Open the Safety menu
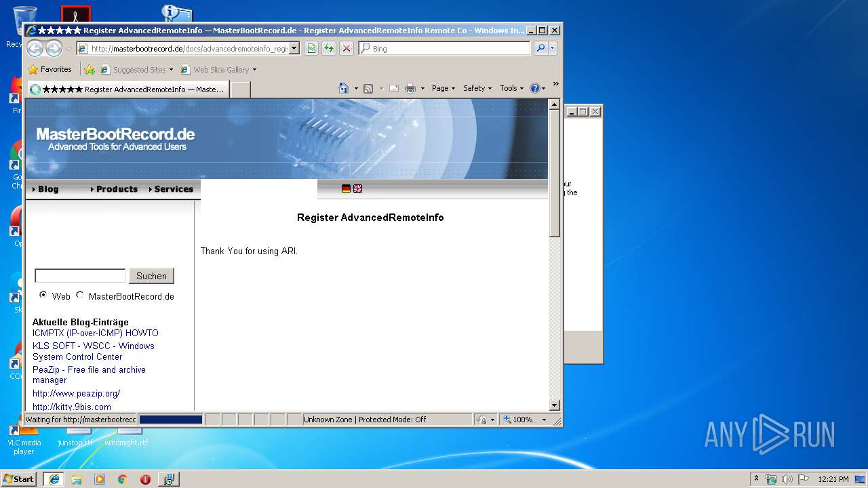This screenshot has width=868, height=488. [x=477, y=88]
